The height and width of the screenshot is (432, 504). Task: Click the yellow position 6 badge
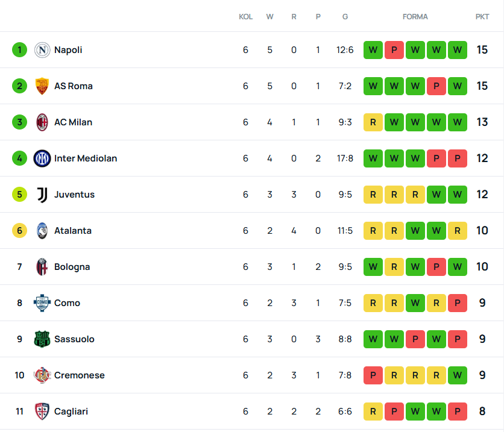click(x=20, y=231)
